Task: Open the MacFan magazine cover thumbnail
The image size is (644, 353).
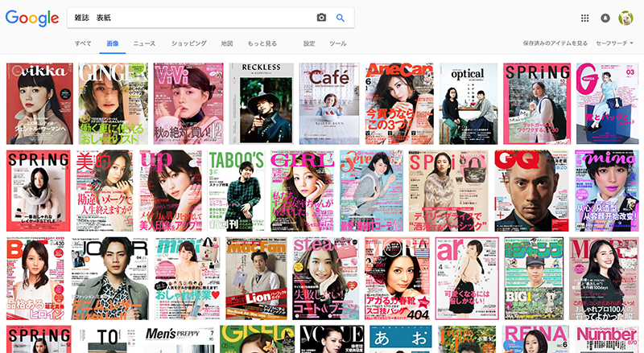Action: pos(256,278)
